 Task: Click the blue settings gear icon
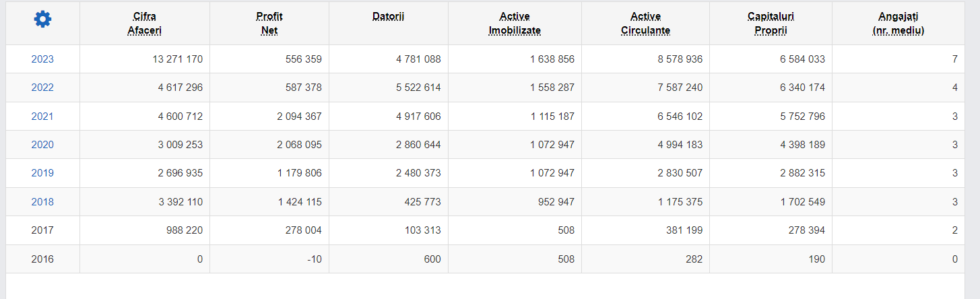tap(42, 20)
